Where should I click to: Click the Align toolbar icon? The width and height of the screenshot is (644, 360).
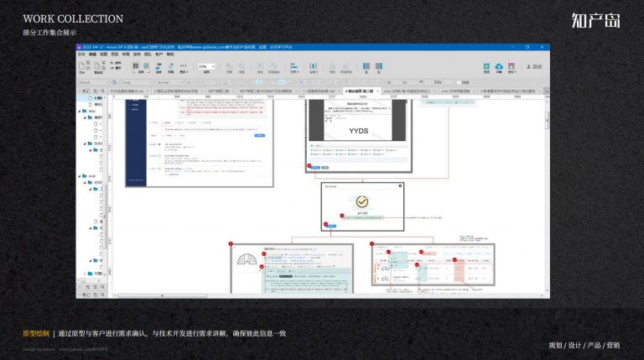pos(294,65)
